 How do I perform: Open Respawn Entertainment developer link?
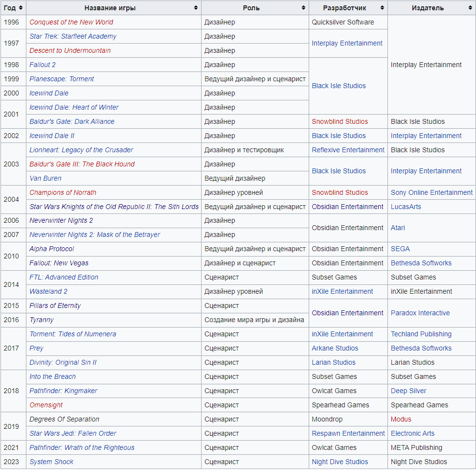[x=348, y=434]
